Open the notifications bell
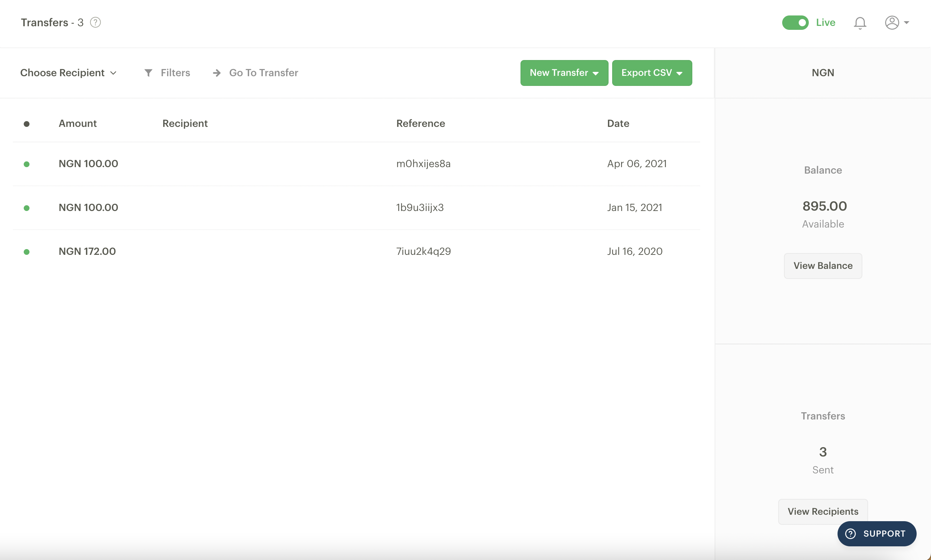Viewport: 931px width, 560px height. (x=860, y=23)
